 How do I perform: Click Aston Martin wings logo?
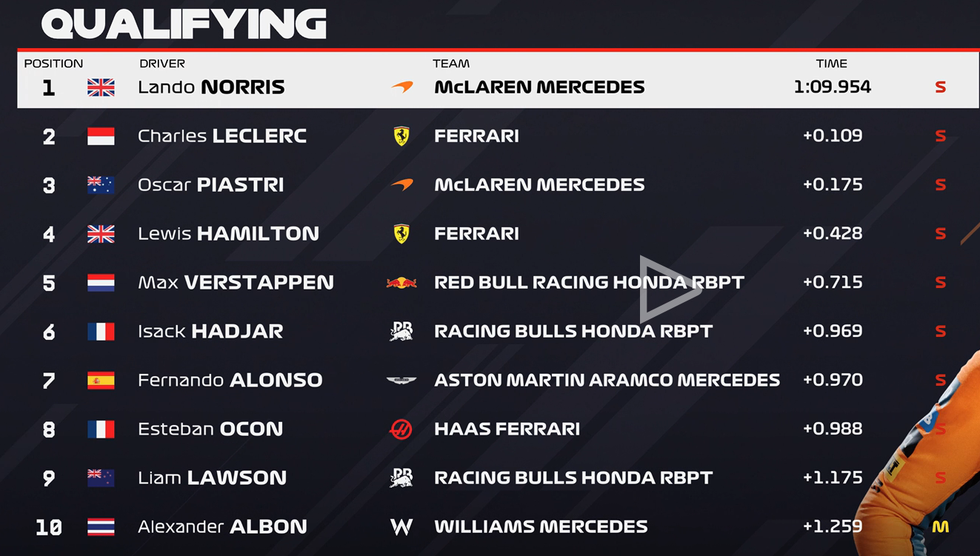(x=401, y=381)
